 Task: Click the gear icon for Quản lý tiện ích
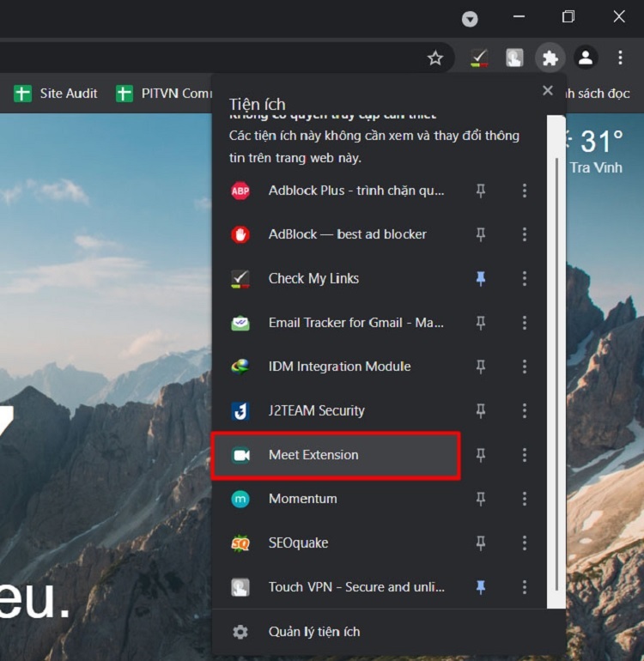click(240, 632)
